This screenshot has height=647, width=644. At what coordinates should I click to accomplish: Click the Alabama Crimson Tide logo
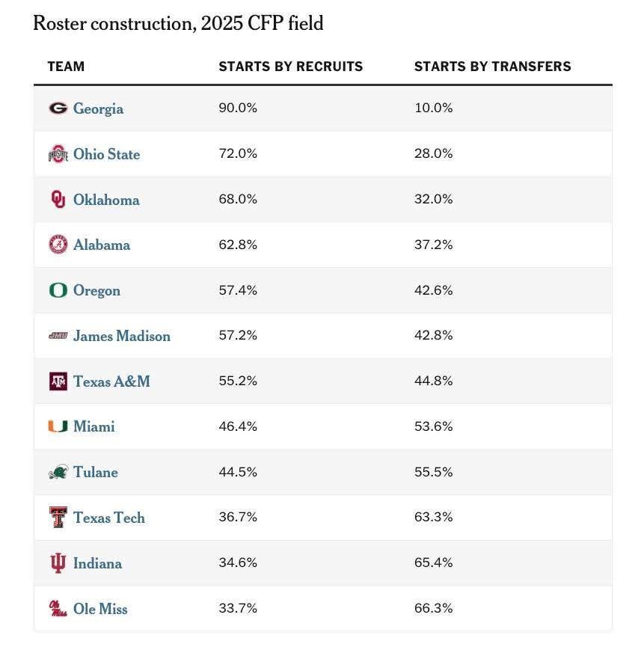click(x=58, y=245)
